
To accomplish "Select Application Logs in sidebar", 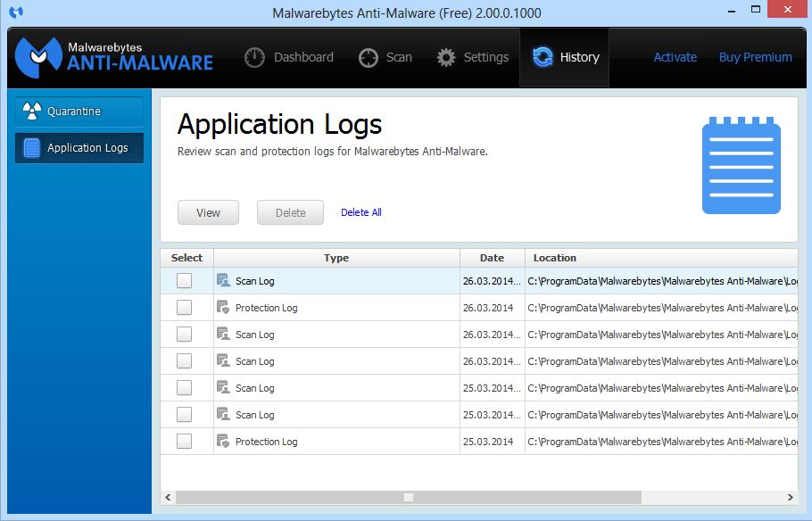I will [79, 148].
